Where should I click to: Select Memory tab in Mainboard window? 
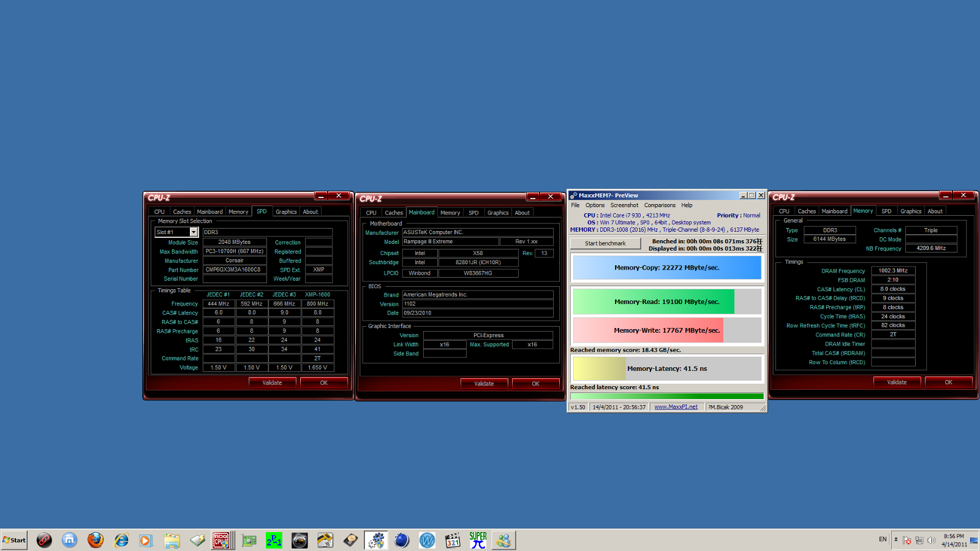(450, 213)
